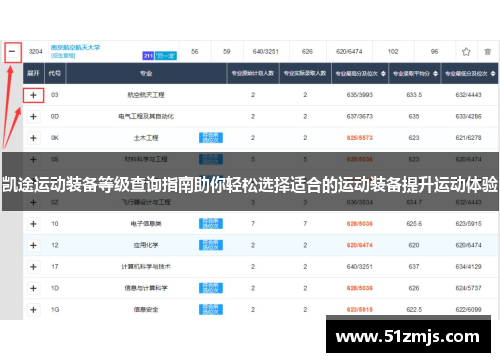Click the 专业实际录取人数 column header
The width and height of the screenshot is (500, 362).
(305, 73)
